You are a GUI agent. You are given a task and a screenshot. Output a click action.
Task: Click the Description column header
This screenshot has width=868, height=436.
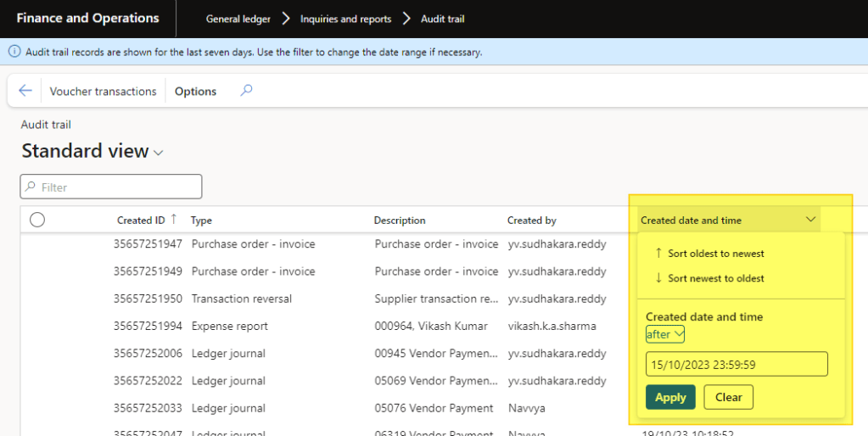pos(400,221)
